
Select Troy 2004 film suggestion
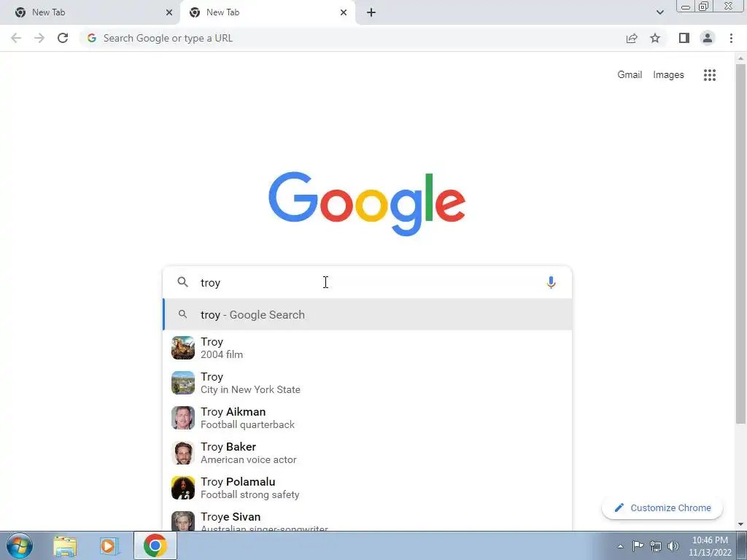click(368, 348)
